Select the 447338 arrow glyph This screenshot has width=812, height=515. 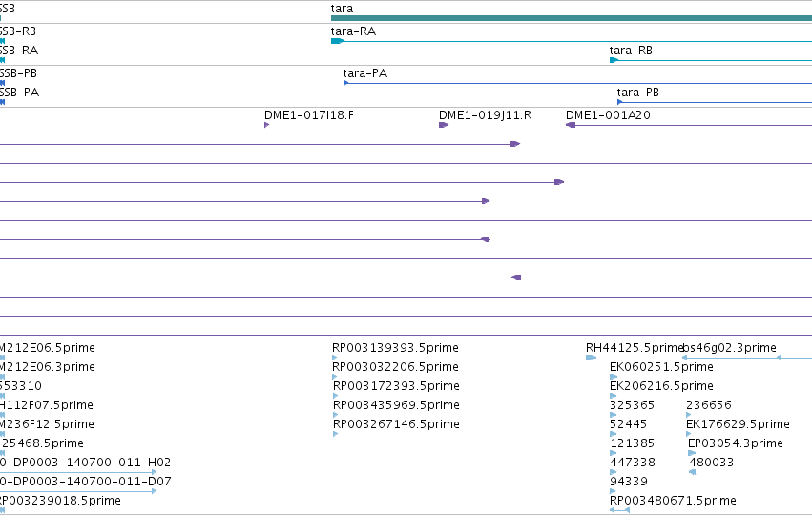pos(614,472)
